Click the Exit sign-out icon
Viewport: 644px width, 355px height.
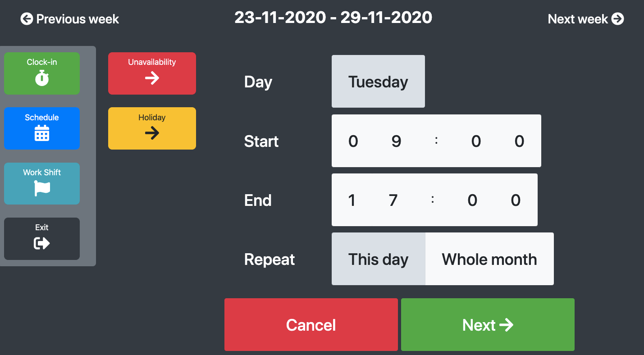(x=42, y=244)
